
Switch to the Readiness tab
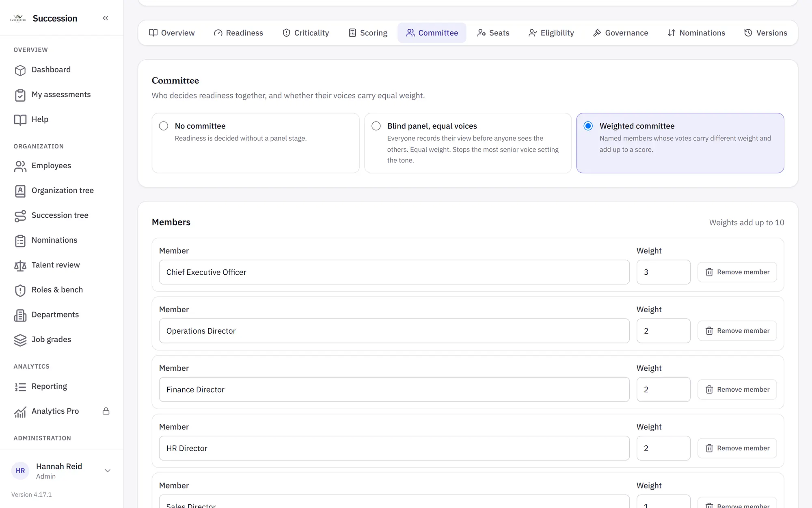click(239, 33)
